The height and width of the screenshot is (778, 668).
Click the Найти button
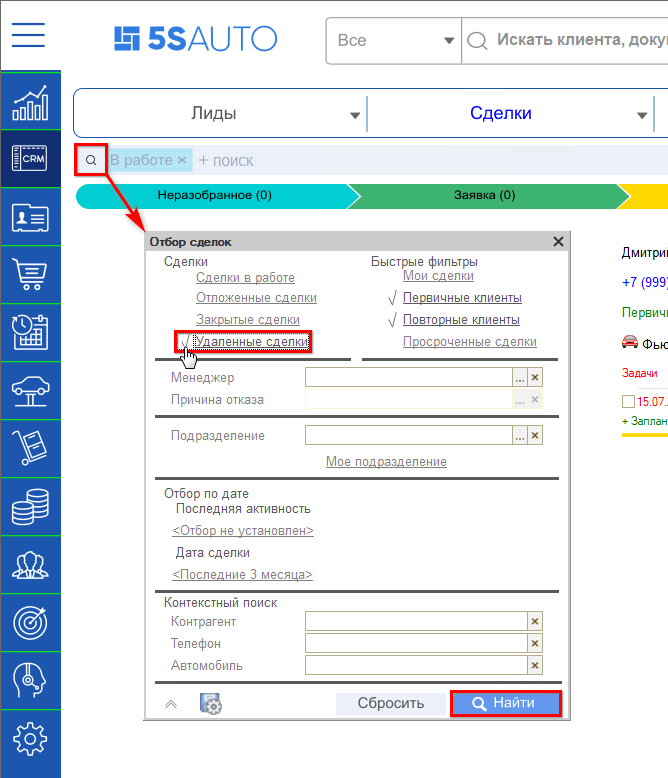[505, 703]
